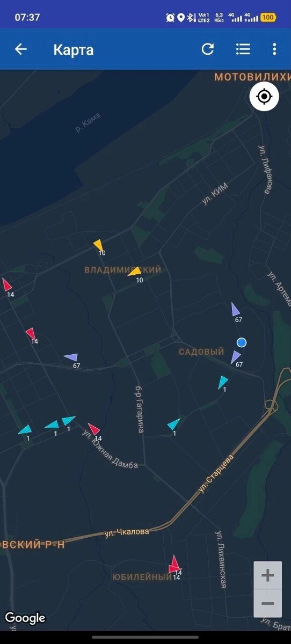Tap purple route 67 marker below blue dot

[236, 357]
